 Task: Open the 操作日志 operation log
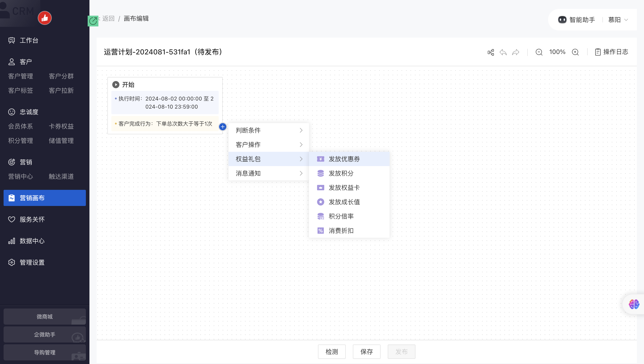tap(612, 52)
